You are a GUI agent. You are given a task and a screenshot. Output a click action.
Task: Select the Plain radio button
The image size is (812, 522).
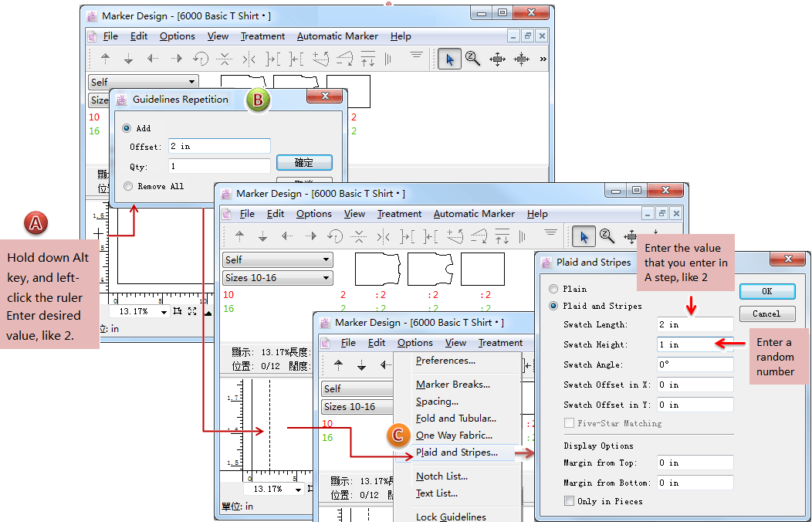553,289
